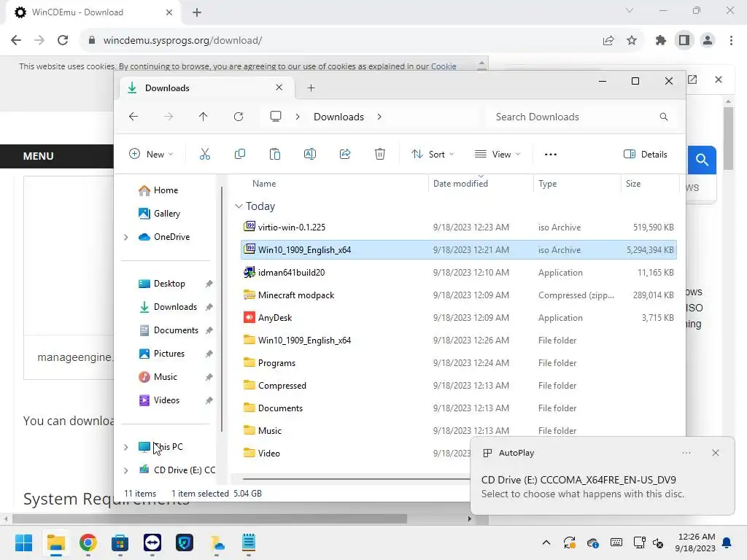Click the Copy icon in Explorer toolbar
The width and height of the screenshot is (747, 560).
(239, 155)
